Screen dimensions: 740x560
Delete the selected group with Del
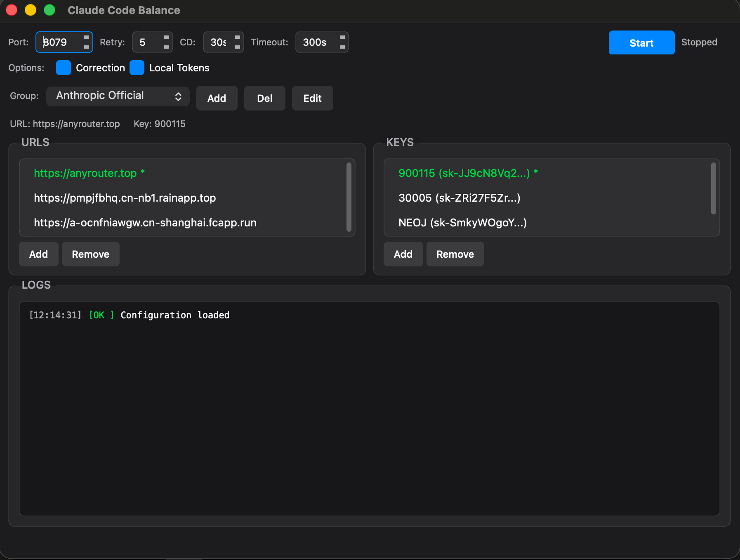(264, 98)
